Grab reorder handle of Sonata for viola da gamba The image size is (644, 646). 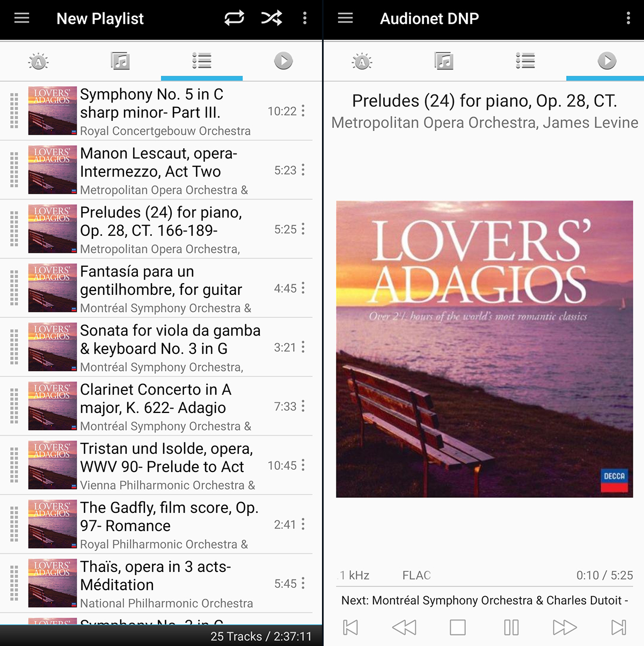pyautogui.click(x=14, y=347)
